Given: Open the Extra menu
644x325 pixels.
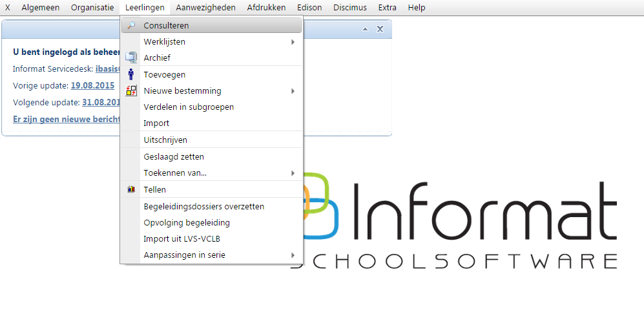Looking at the screenshot, I should [388, 7].
